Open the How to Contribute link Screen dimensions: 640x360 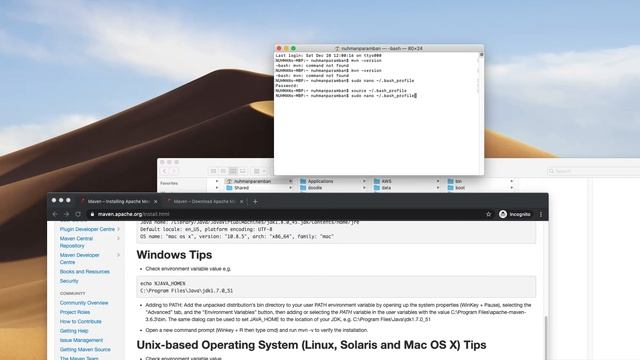[80, 322]
